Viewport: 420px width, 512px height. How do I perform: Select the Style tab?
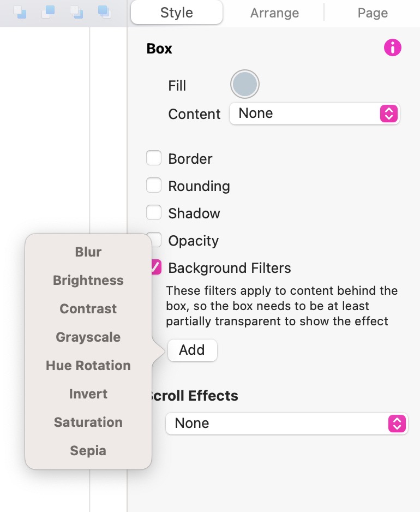(x=177, y=13)
